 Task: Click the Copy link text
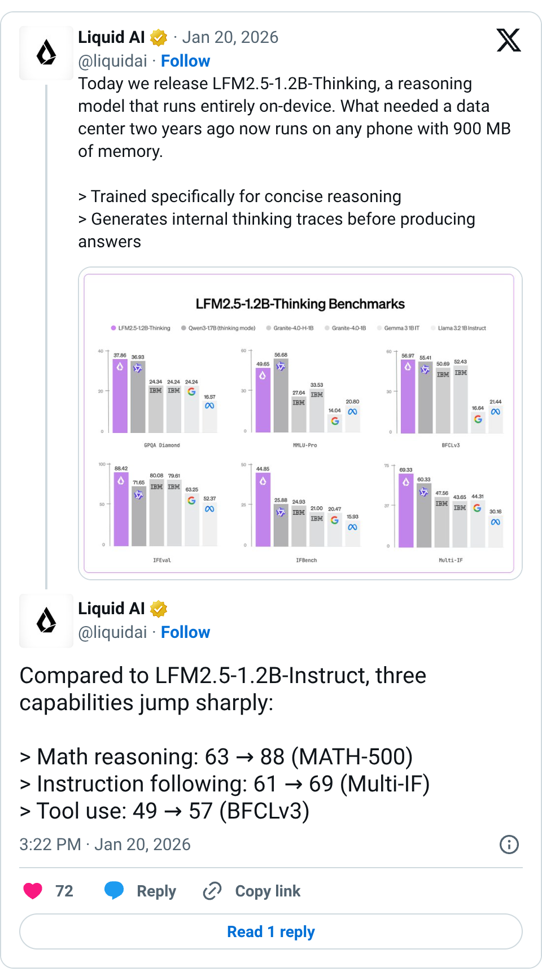coord(268,891)
